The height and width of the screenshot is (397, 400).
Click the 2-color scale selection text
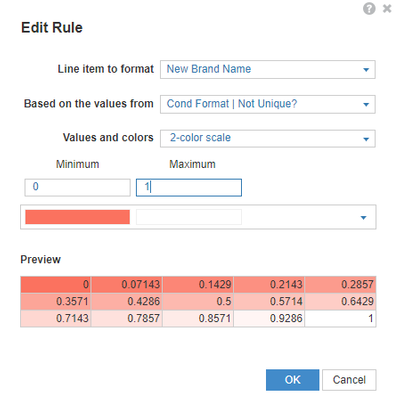(x=200, y=138)
